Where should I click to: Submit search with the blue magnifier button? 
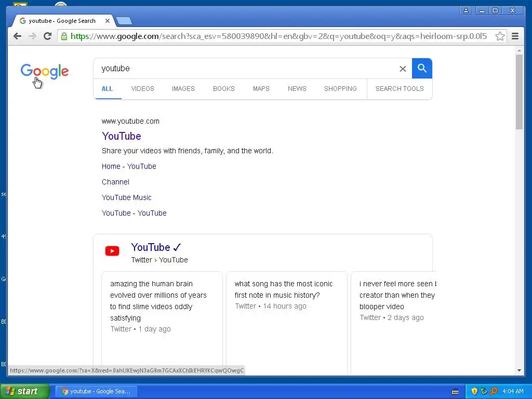coord(422,68)
